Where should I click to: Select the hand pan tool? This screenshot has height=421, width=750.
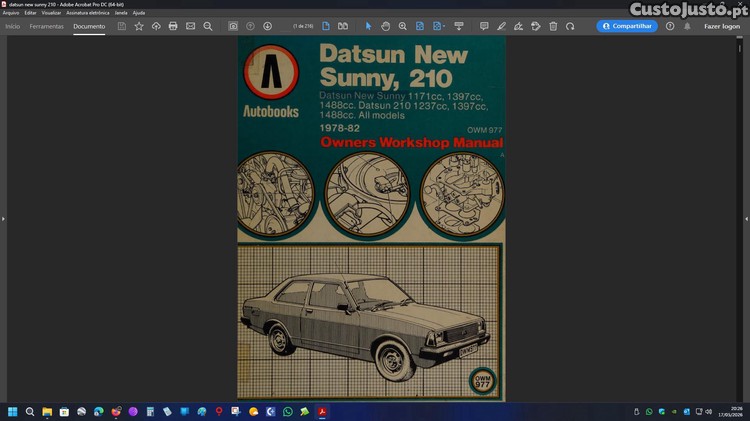(x=386, y=26)
